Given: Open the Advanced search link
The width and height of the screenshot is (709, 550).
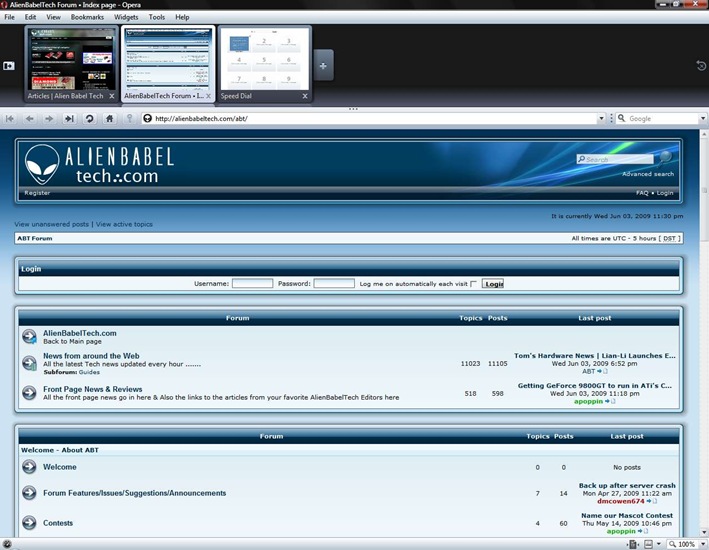Looking at the screenshot, I should point(648,174).
